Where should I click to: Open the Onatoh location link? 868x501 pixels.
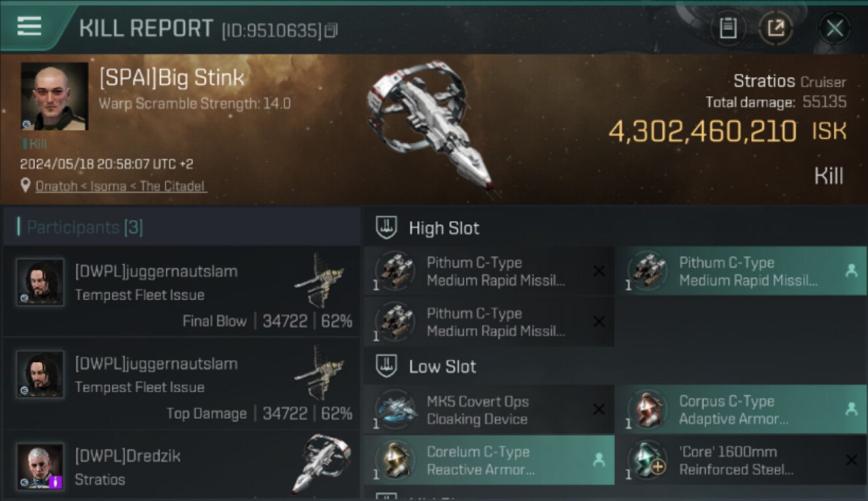pos(121,186)
